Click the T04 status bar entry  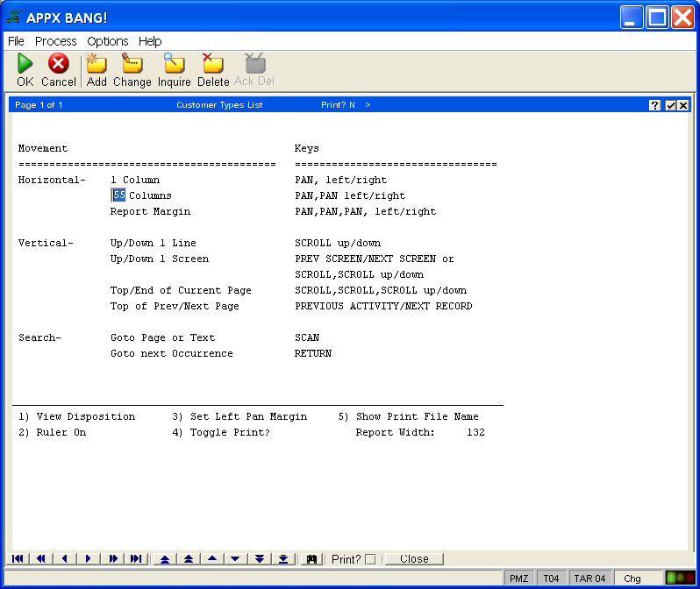click(551, 578)
